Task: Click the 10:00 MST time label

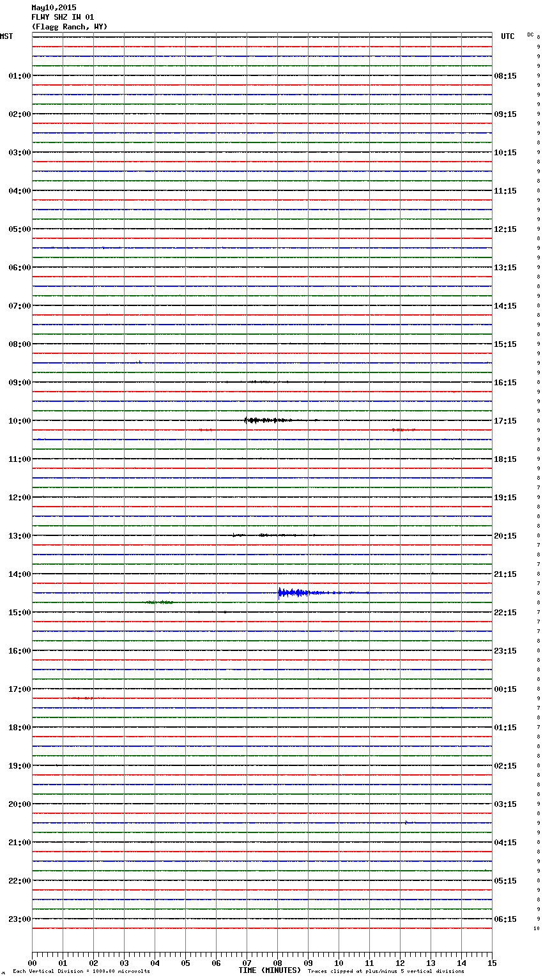Action: click(19, 421)
